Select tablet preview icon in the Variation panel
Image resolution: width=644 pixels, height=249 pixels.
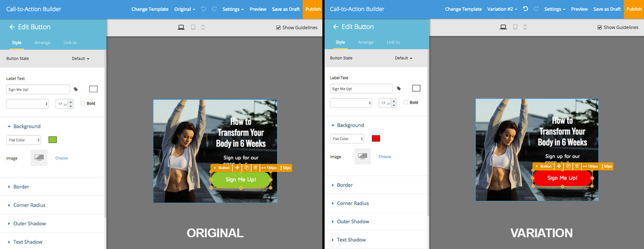(515, 27)
